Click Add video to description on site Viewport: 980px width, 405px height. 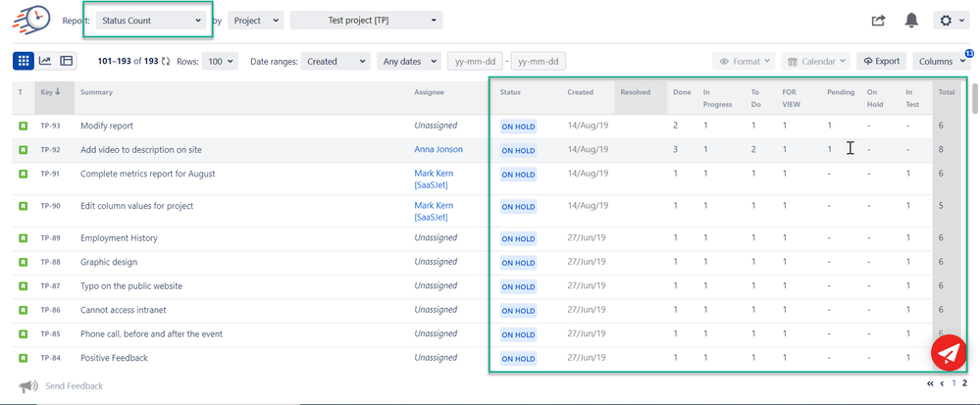141,149
